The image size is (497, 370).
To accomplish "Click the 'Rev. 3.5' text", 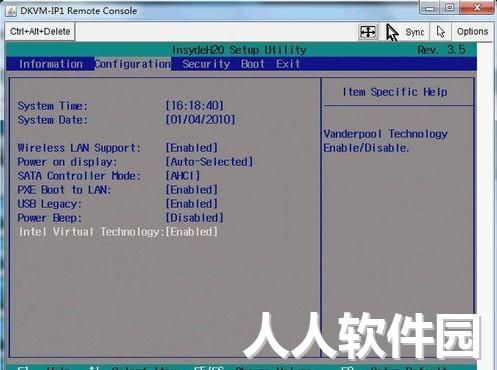I will pyautogui.click(x=441, y=50).
